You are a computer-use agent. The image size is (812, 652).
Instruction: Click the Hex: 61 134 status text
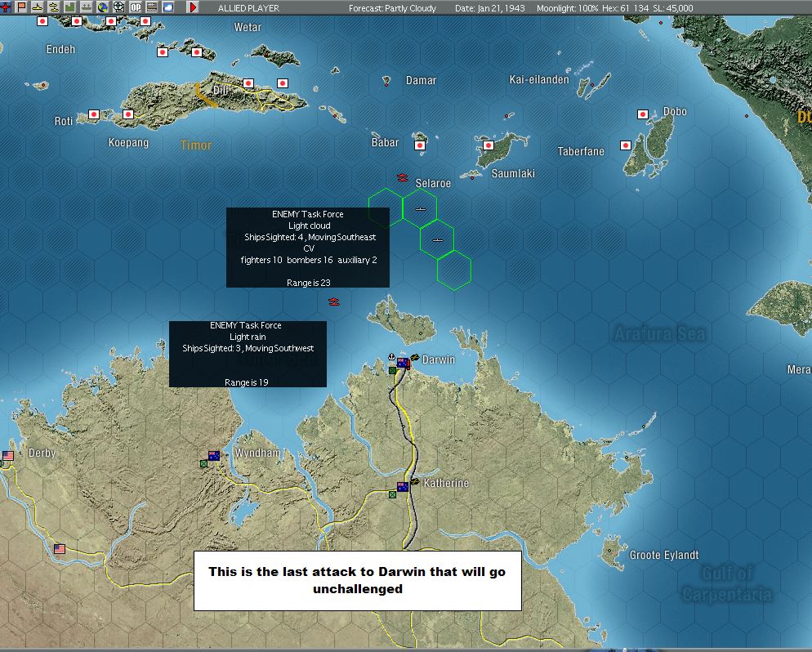tap(625, 8)
